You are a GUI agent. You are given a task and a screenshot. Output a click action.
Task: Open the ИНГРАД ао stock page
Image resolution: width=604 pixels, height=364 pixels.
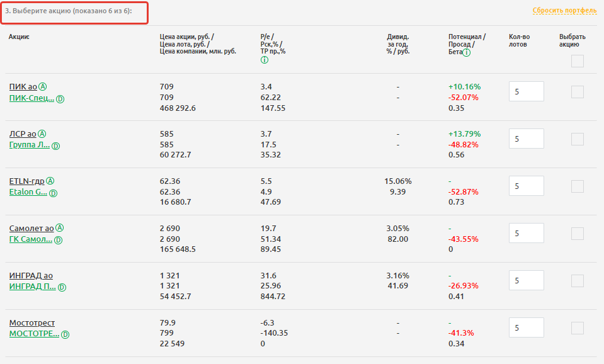click(31, 276)
